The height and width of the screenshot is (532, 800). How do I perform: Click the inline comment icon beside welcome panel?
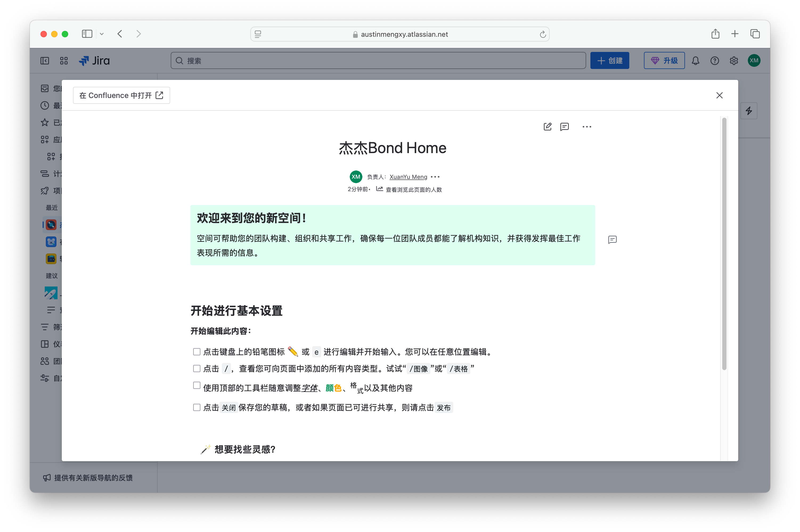[x=612, y=240]
